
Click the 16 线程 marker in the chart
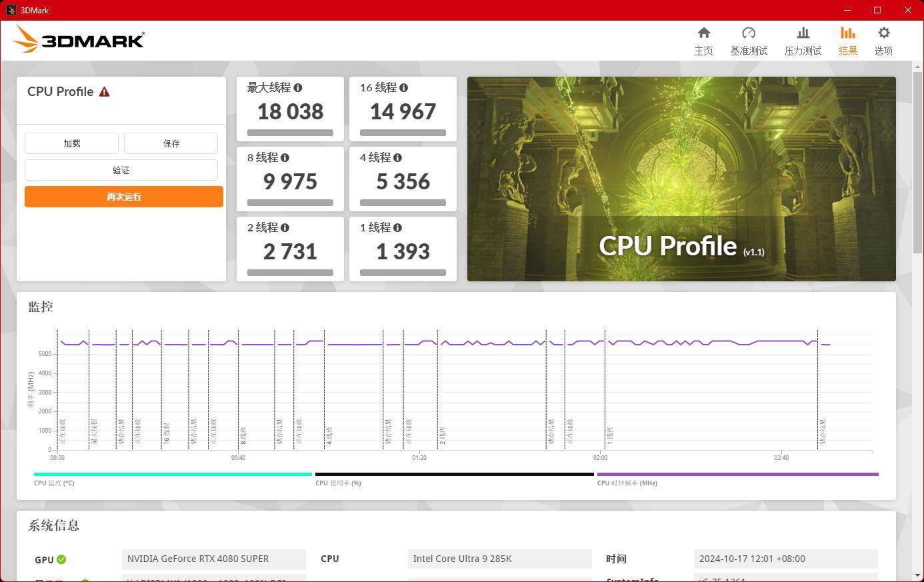point(167,433)
